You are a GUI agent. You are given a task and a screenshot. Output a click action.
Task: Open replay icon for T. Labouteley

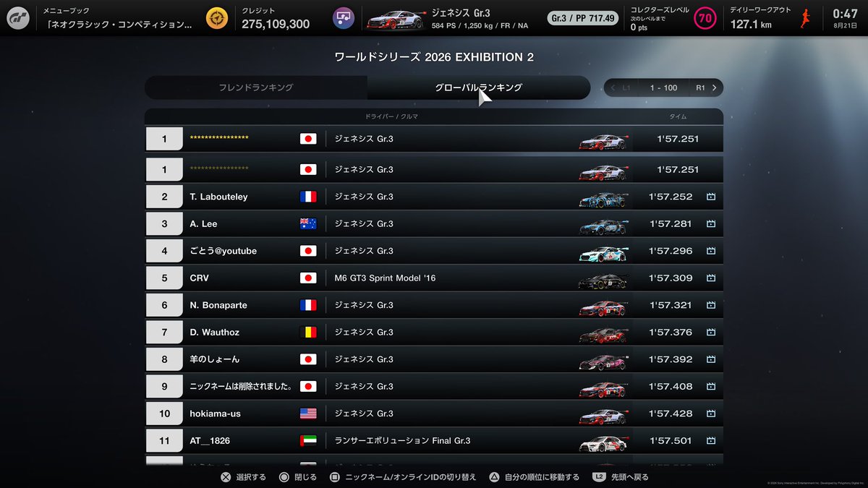711,197
